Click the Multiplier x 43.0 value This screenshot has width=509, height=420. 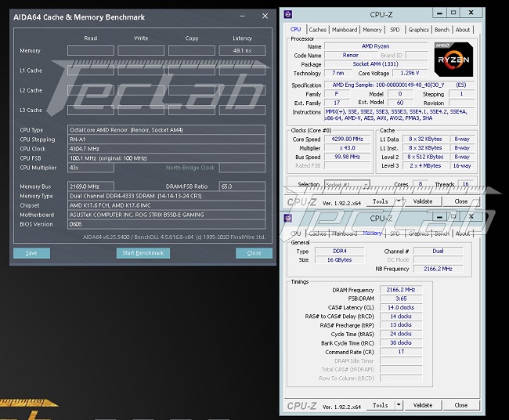pyautogui.click(x=348, y=148)
